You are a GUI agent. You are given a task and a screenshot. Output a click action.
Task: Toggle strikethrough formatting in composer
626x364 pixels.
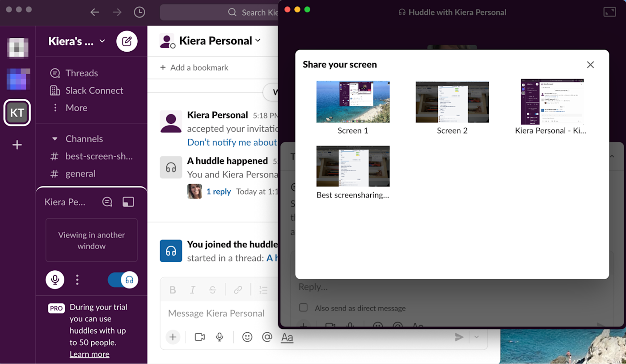click(212, 290)
